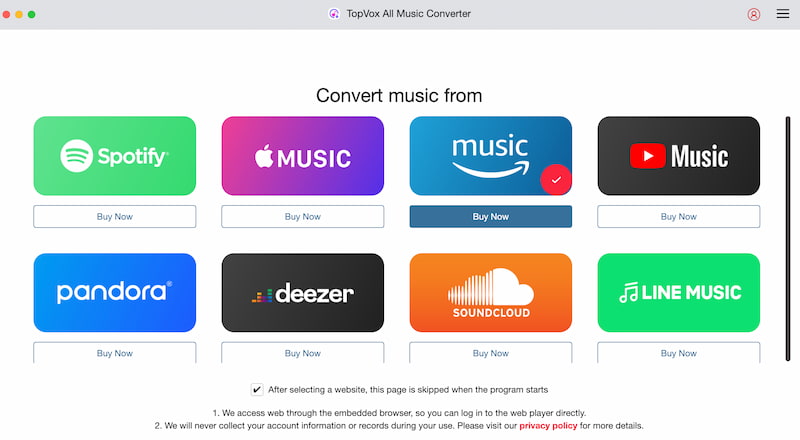
Task: Click Buy Now under Apple Music
Action: (x=303, y=216)
